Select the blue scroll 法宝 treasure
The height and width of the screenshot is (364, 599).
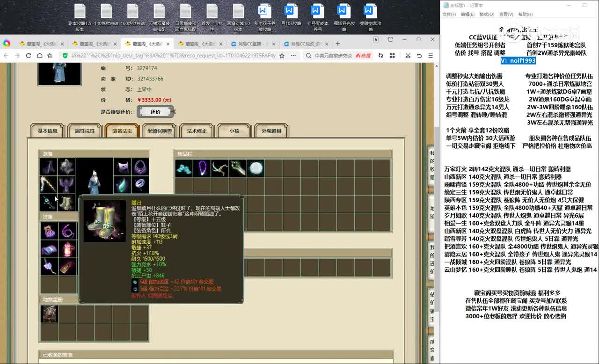click(49, 249)
